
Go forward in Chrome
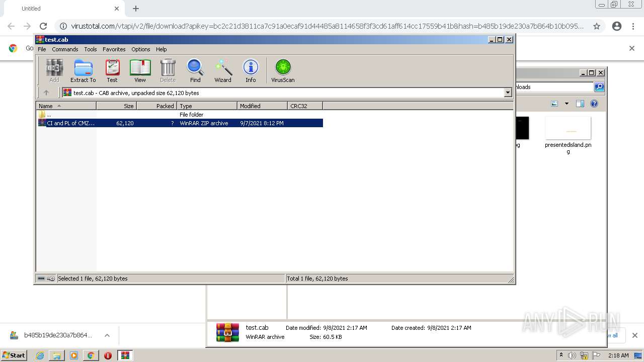[x=27, y=26]
